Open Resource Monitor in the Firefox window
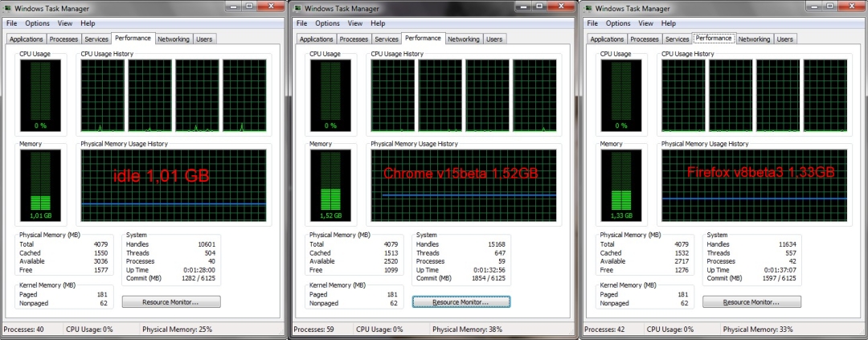The image size is (868, 340). (751, 302)
